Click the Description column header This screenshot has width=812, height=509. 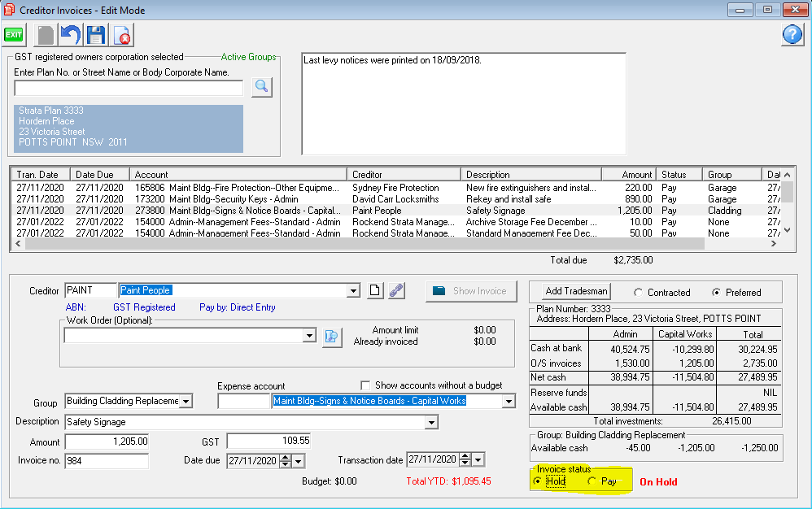[x=530, y=175]
